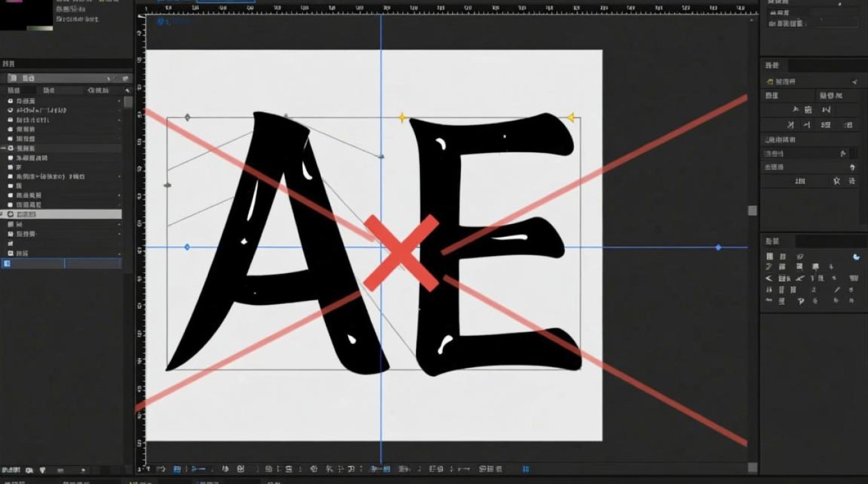The width and height of the screenshot is (868, 484).
Task: Click the star icon in the upper-right panel
Action: tap(837, 181)
